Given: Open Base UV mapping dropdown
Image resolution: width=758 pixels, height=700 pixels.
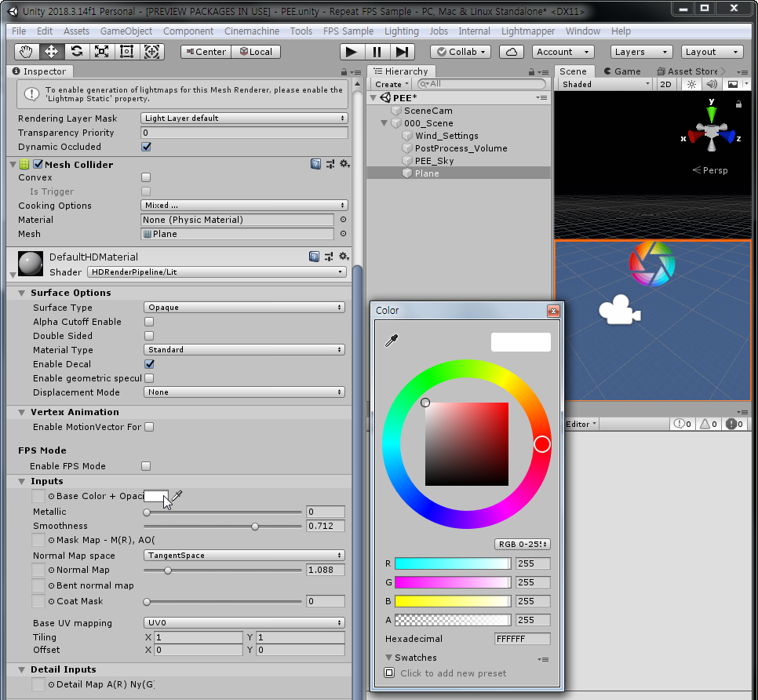Looking at the screenshot, I should pyautogui.click(x=244, y=622).
